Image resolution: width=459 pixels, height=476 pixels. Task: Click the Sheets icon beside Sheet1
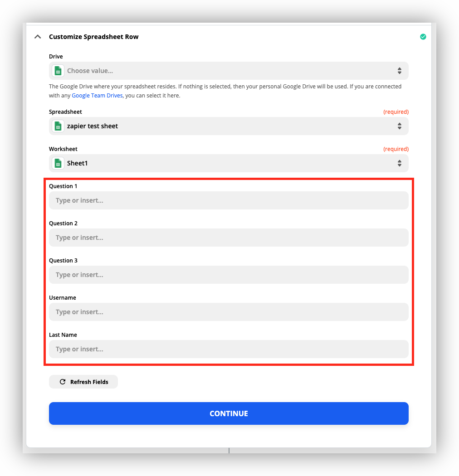58,163
